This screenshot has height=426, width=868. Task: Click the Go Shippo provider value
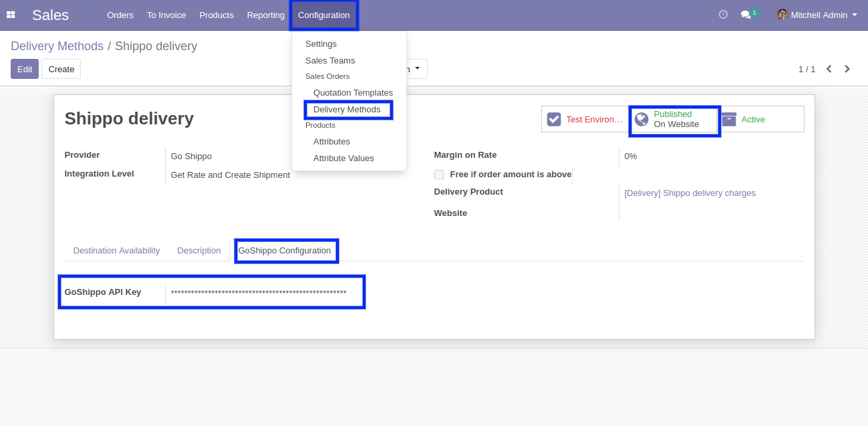pyautogui.click(x=191, y=156)
